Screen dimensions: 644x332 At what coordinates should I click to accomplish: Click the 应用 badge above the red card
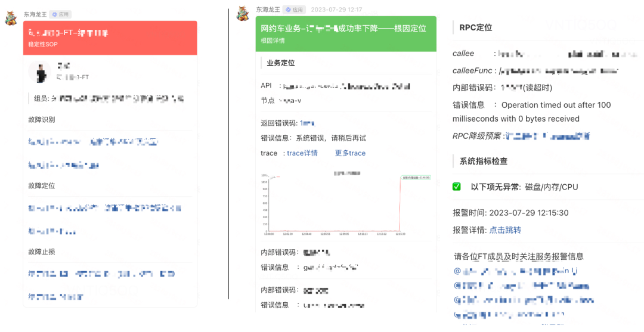click(61, 14)
